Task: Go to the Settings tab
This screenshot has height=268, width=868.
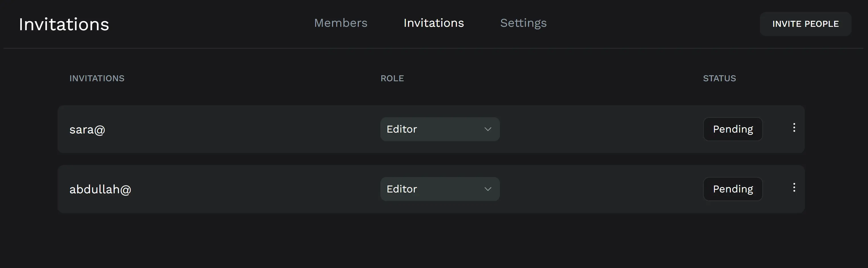Action: (523, 23)
